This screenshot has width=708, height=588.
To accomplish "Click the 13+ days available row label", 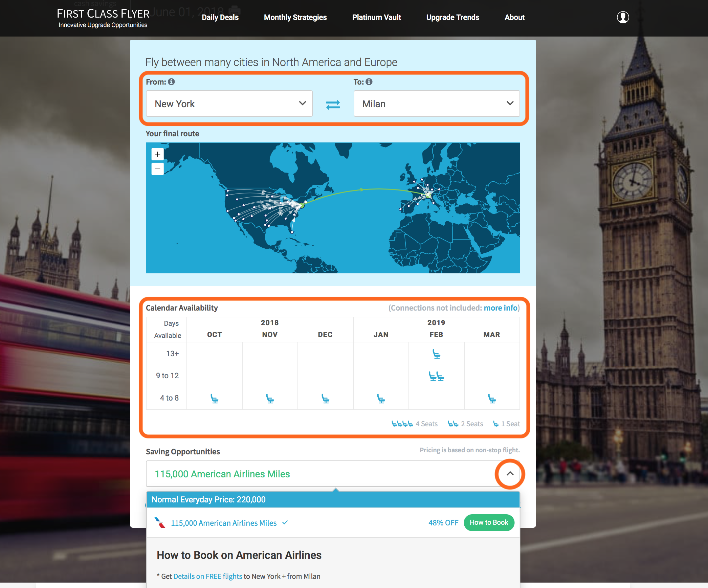I will [x=172, y=354].
